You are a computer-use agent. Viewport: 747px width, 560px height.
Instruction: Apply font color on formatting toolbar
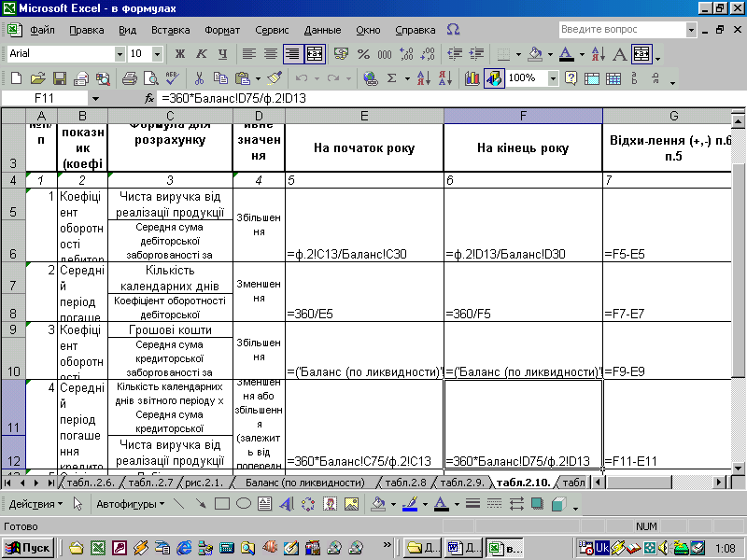point(566,54)
